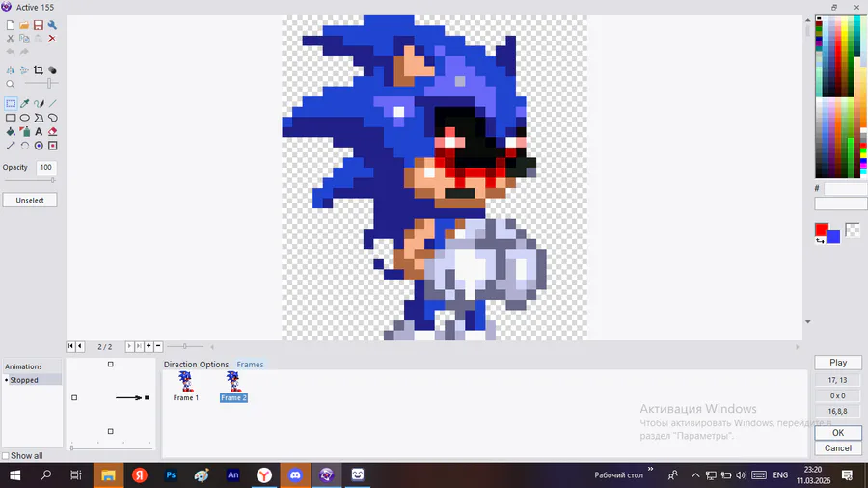Select the Spray can tool

[x=24, y=132]
